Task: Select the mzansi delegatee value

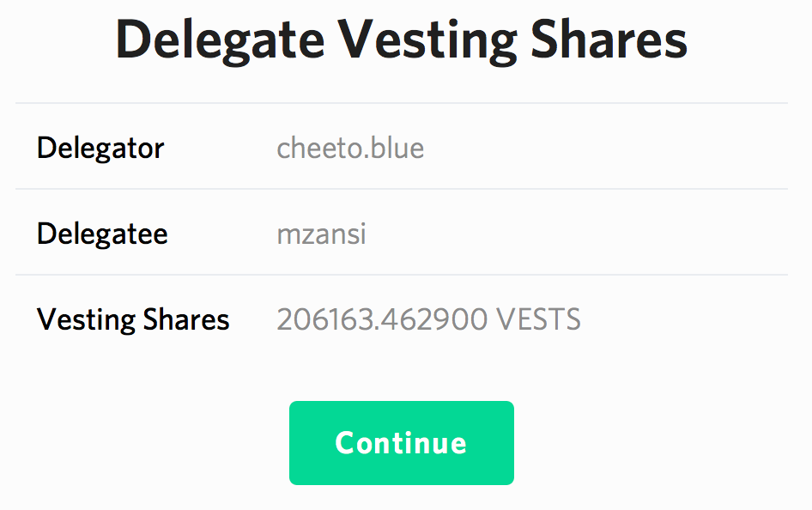Action: (x=321, y=234)
